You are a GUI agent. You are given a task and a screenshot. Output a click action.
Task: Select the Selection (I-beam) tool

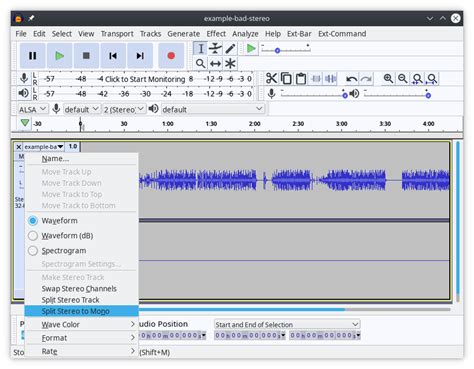201,49
